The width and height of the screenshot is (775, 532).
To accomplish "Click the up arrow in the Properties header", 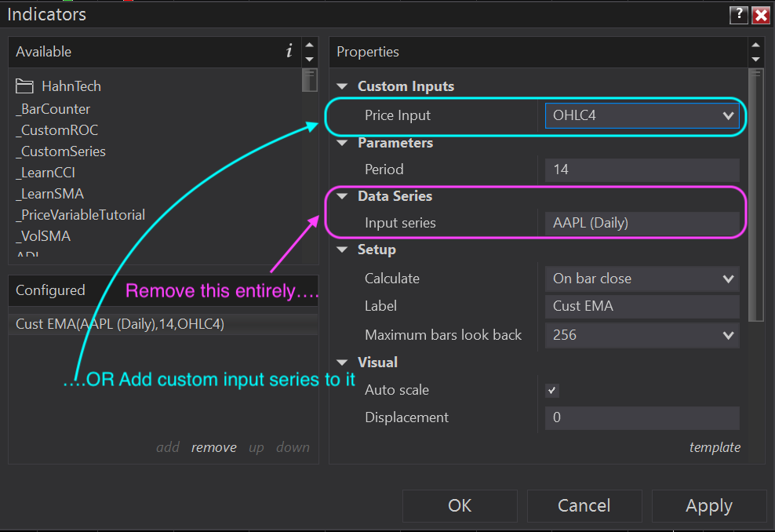I will 755,45.
